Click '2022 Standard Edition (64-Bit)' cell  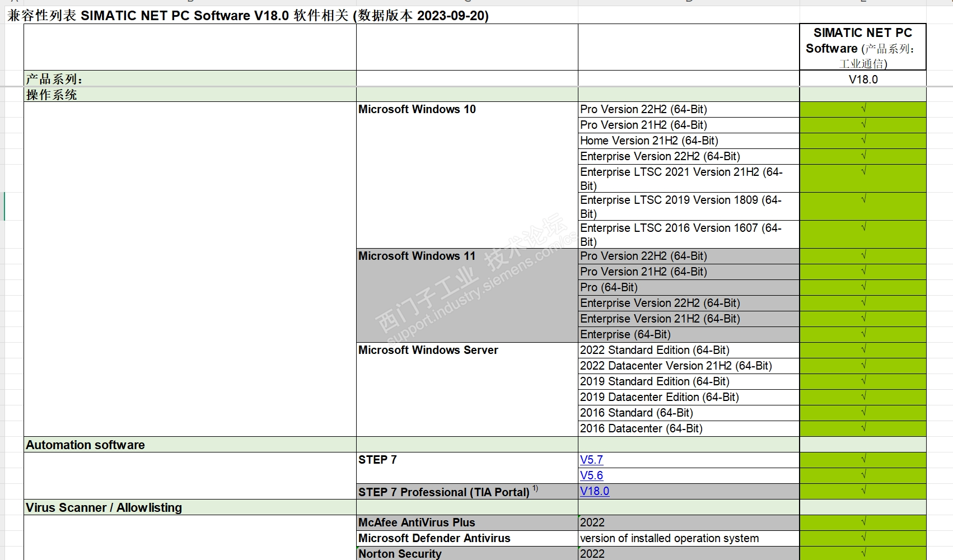coord(689,350)
